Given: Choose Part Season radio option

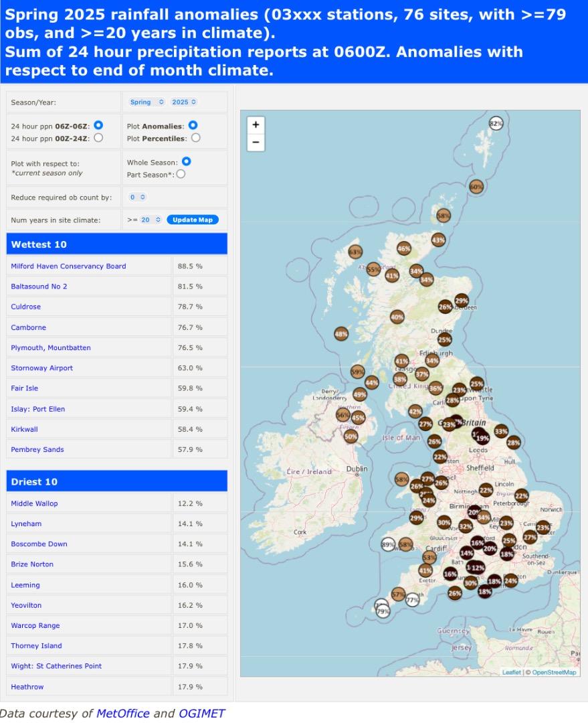Looking at the screenshot, I should coord(181,174).
